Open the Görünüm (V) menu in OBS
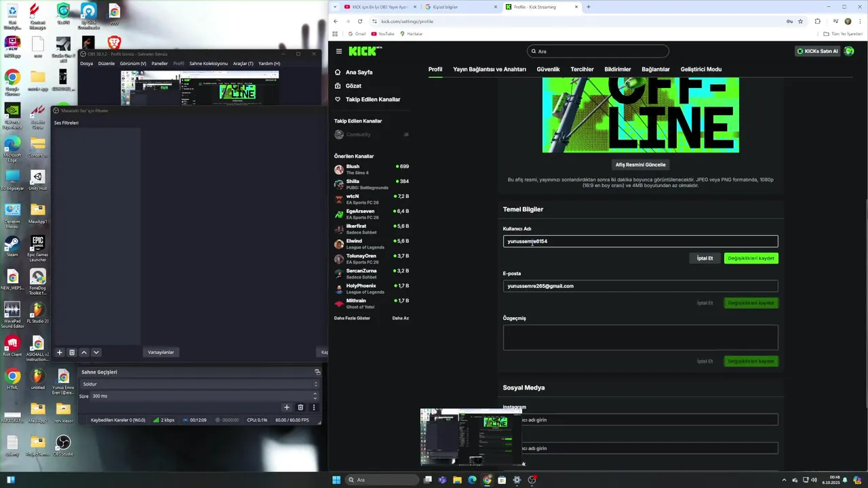868x488 pixels. [x=133, y=64]
